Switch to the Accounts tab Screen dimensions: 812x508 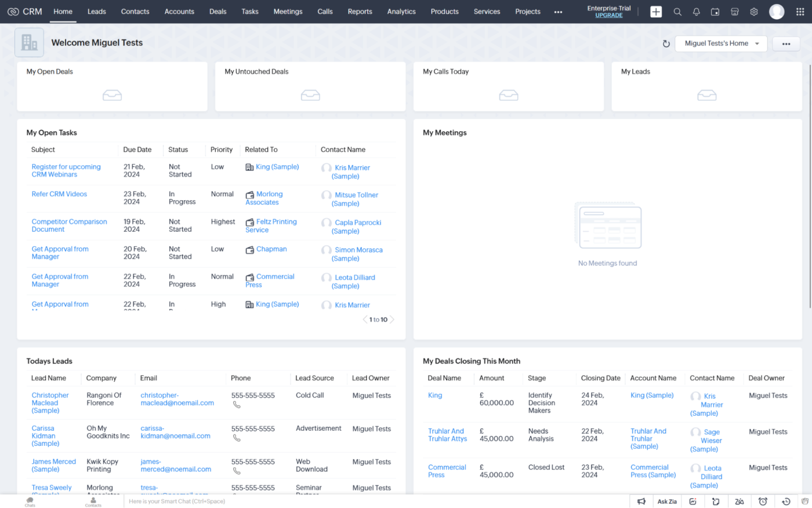(x=179, y=12)
